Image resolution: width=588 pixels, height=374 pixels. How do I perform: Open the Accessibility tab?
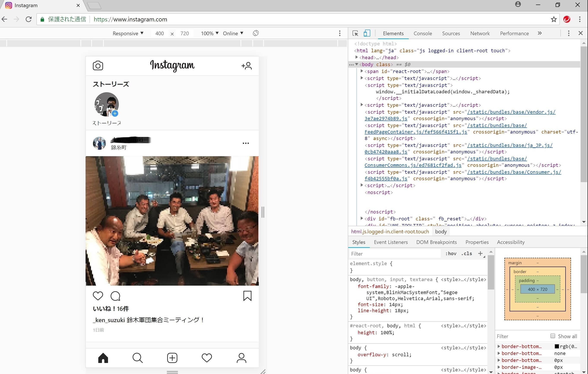[x=511, y=242]
